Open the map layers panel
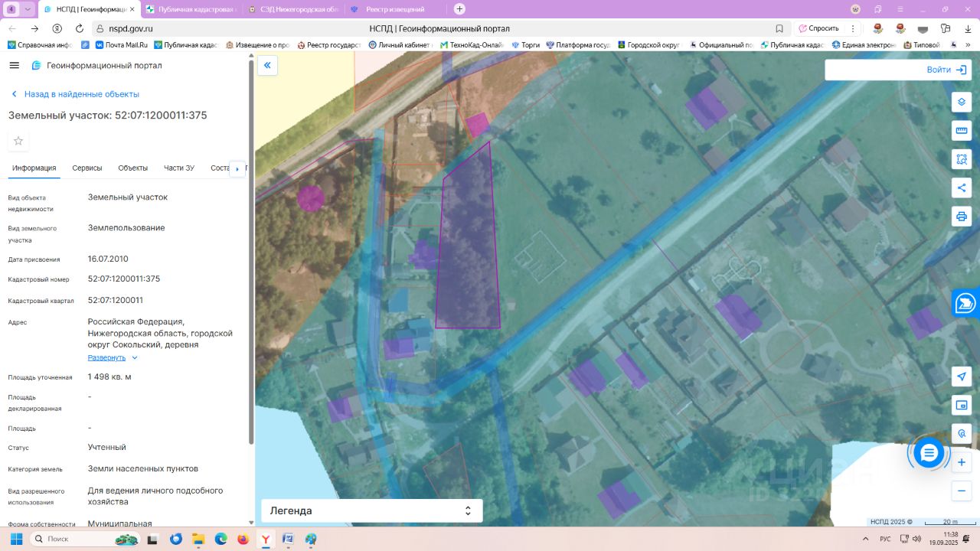 962,102
